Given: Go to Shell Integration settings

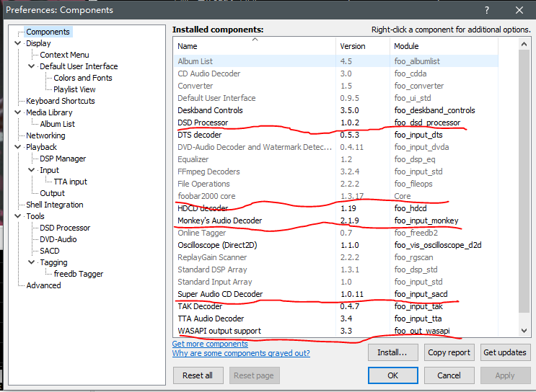Looking at the screenshot, I should click(54, 205).
